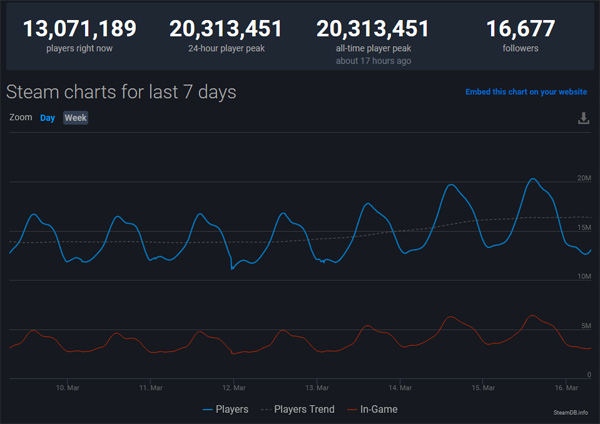
Task: Click the '15. Mar' axis label
Action: point(483,388)
